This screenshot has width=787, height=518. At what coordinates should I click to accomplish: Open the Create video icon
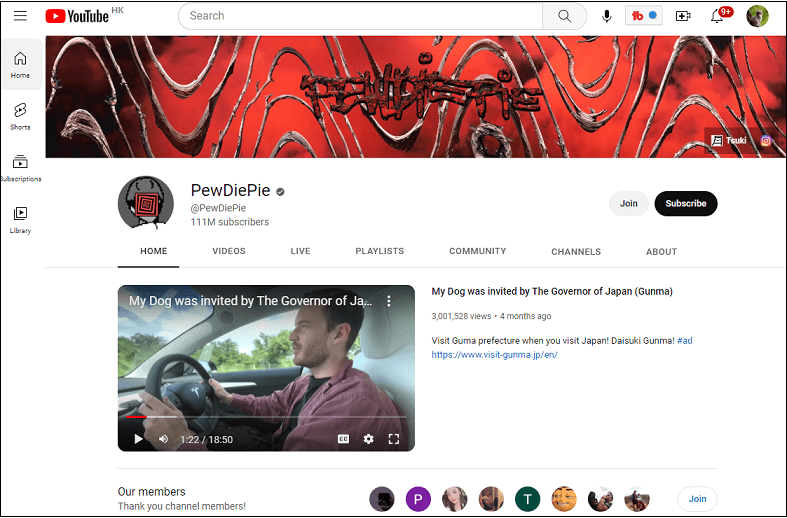tap(683, 16)
